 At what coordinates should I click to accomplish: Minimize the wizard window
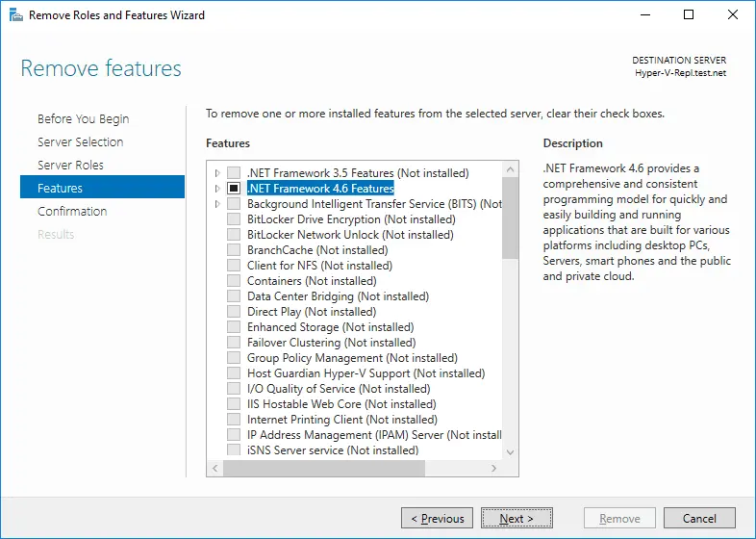pos(645,15)
